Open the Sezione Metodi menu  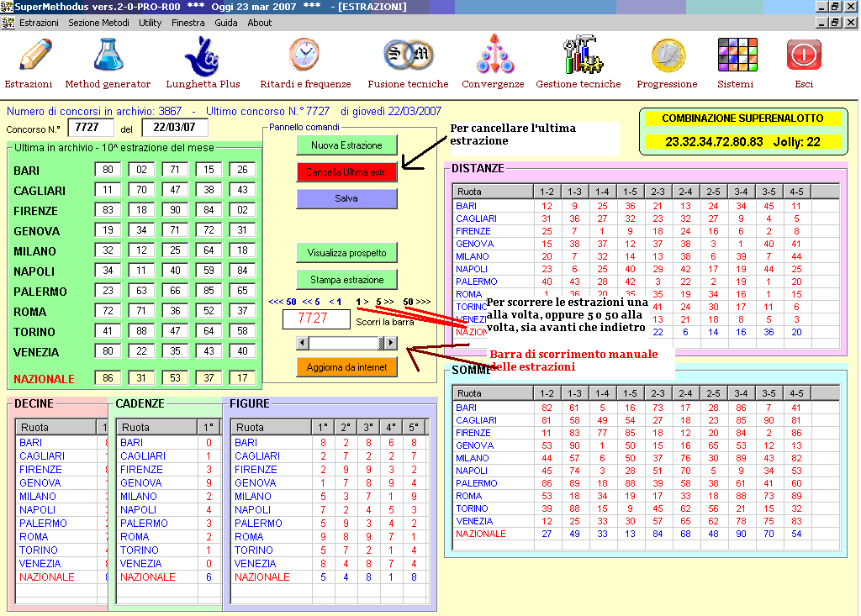coord(99,23)
